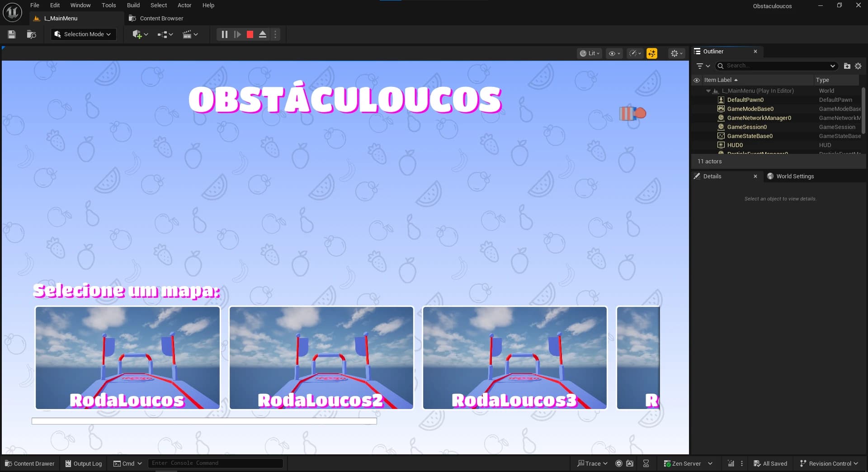Click the Enter Console Command field
This screenshot has width=868, height=472.
click(215, 463)
